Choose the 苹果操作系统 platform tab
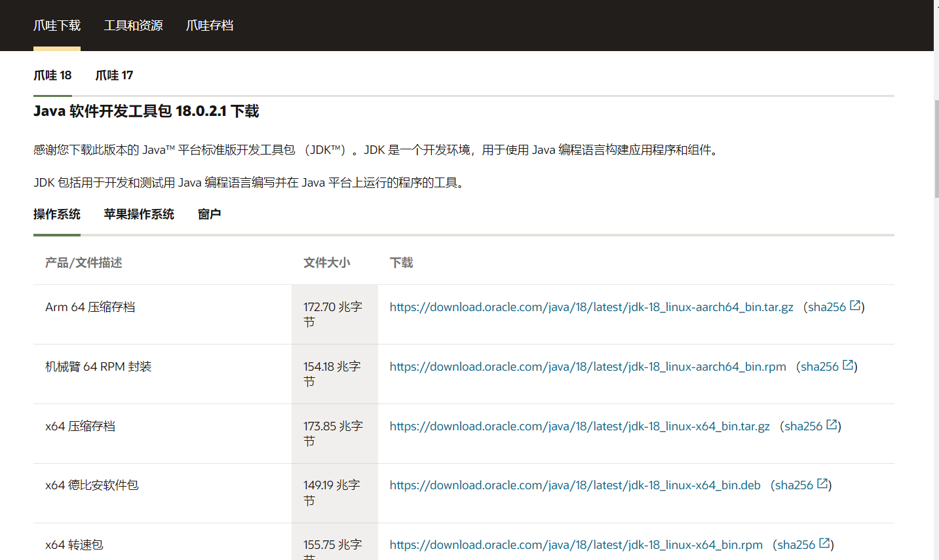The image size is (939, 560). pyautogui.click(x=139, y=214)
